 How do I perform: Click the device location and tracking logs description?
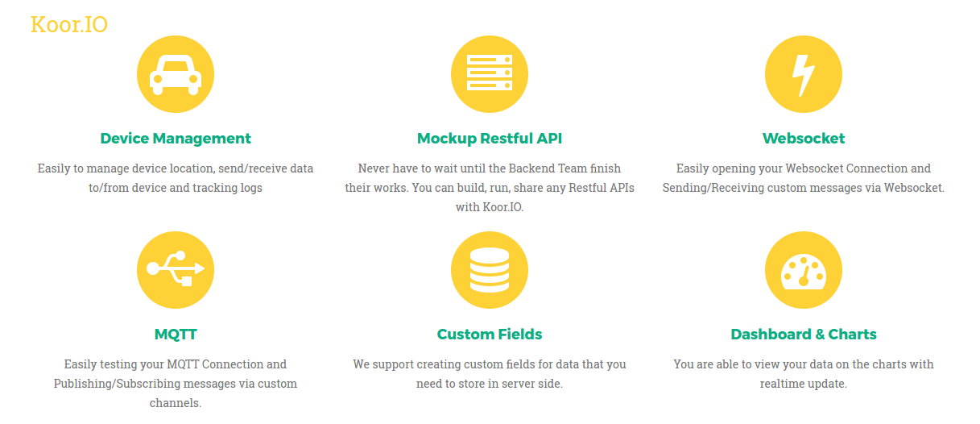coord(176,178)
